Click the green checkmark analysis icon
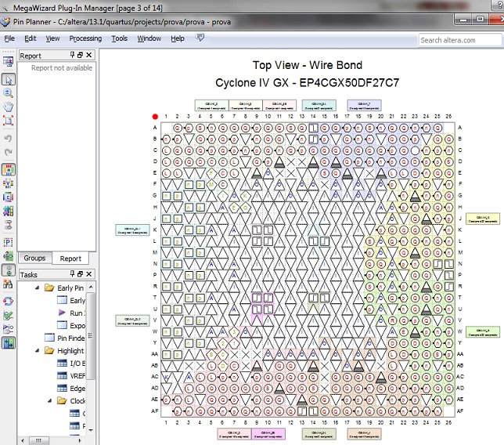 (9, 315)
